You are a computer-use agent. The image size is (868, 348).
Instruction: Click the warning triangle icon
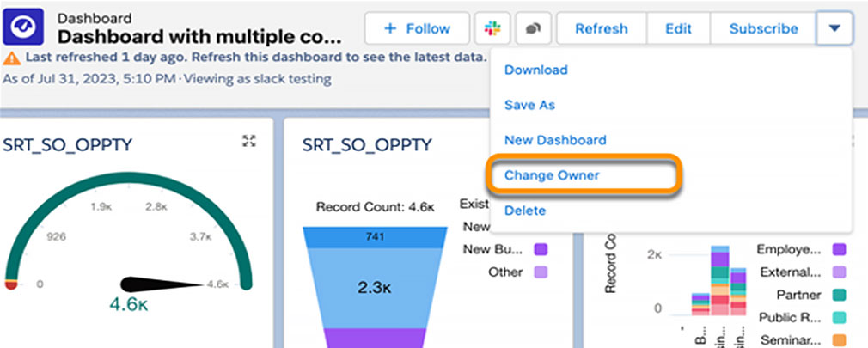11,58
